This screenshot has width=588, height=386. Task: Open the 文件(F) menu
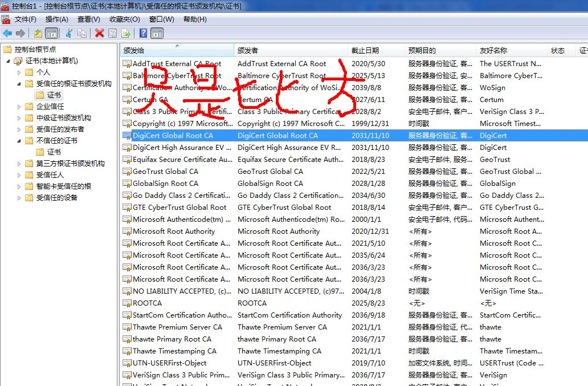(x=26, y=19)
